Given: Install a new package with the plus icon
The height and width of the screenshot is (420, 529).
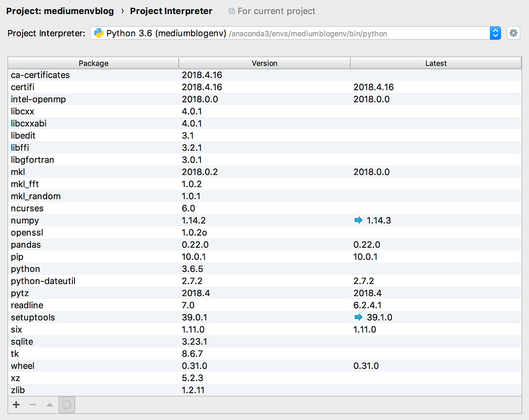Looking at the screenshot, I should (x=16, y=404).
